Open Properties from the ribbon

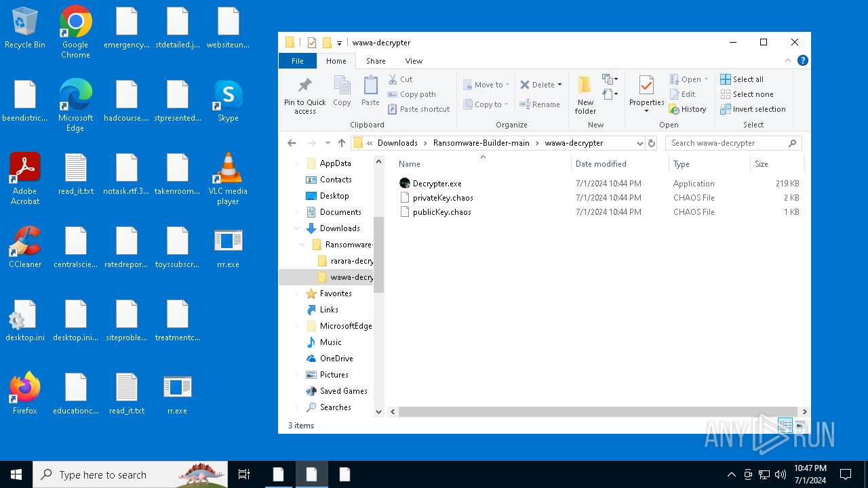(646, 95)
